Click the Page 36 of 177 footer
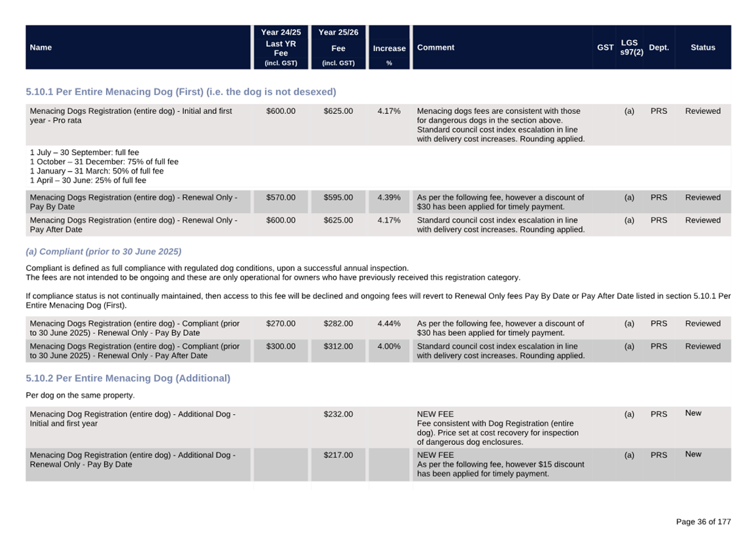The height and width of the screenshot is (534, 756). (x=703, y=522)
